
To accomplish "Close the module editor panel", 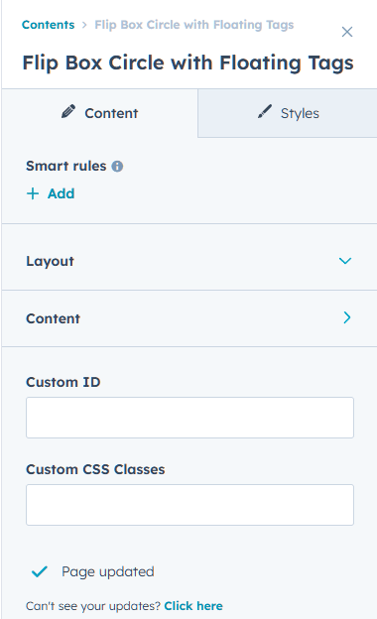I will pyautogui.click(x=347, y=32).
